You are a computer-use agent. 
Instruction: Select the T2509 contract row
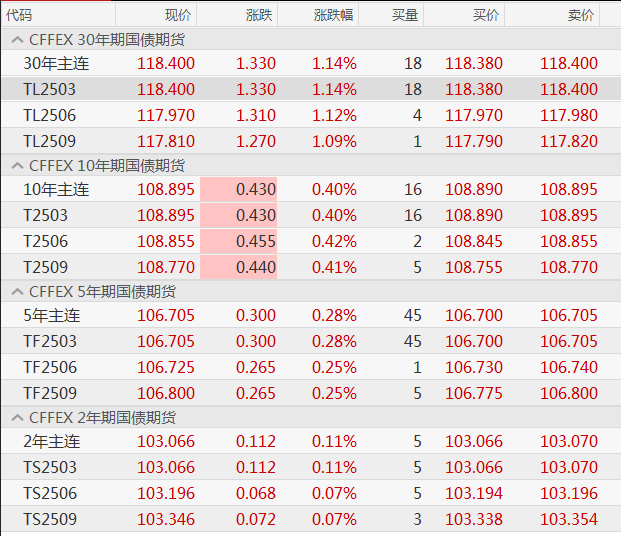click(x=311, y=267)
